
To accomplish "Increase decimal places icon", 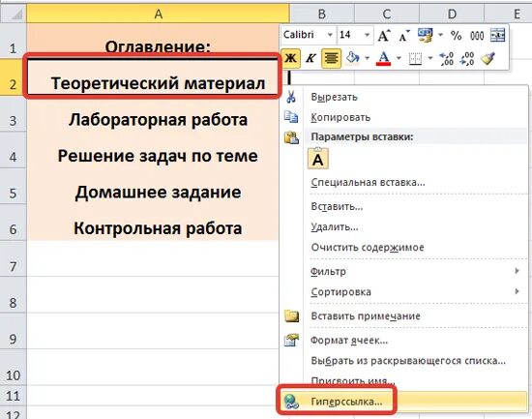I will point(446,58).
